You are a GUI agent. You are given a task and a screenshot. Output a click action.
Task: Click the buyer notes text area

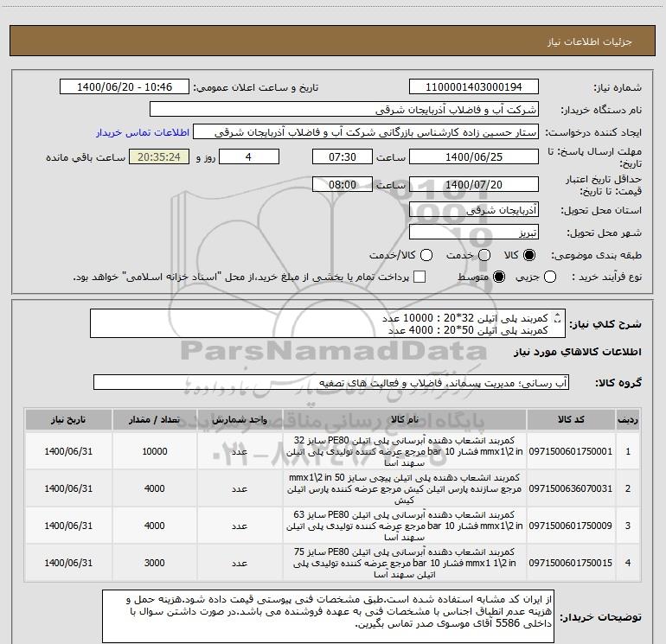[x=328, y=616]
